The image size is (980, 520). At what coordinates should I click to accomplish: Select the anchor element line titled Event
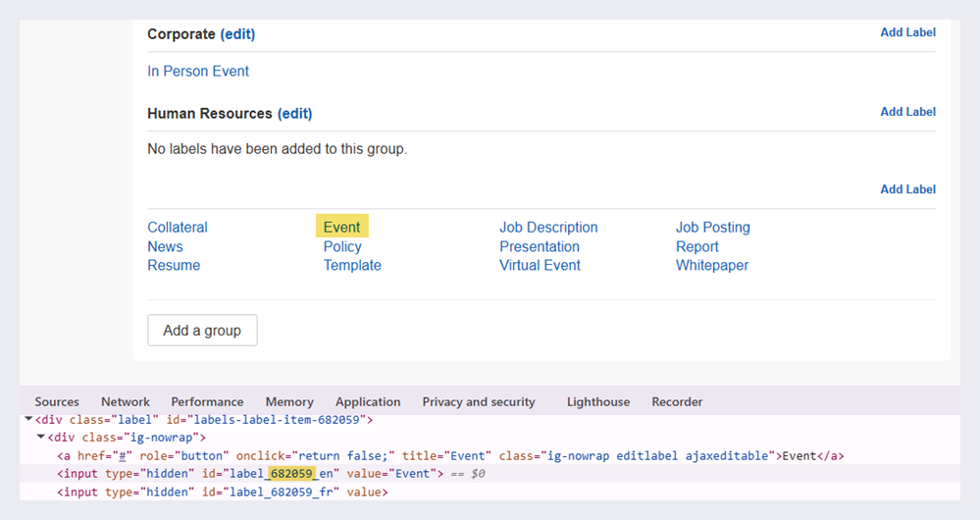[450, 456]
